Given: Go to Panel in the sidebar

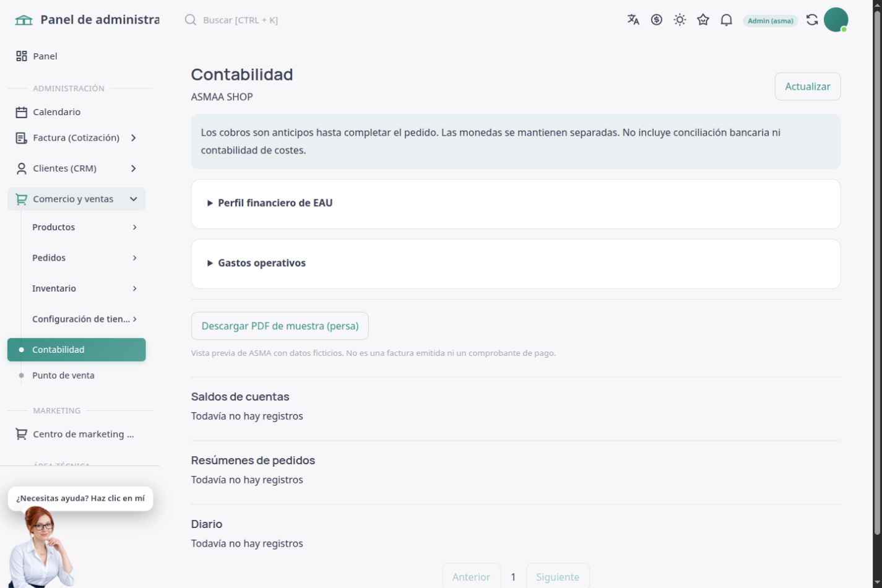Looking at the screenshot, I should (77, 56).
